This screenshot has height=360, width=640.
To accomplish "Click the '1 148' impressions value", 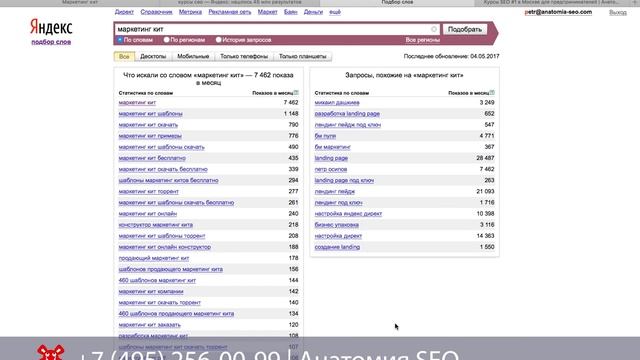I will click(x=291, y=114).
